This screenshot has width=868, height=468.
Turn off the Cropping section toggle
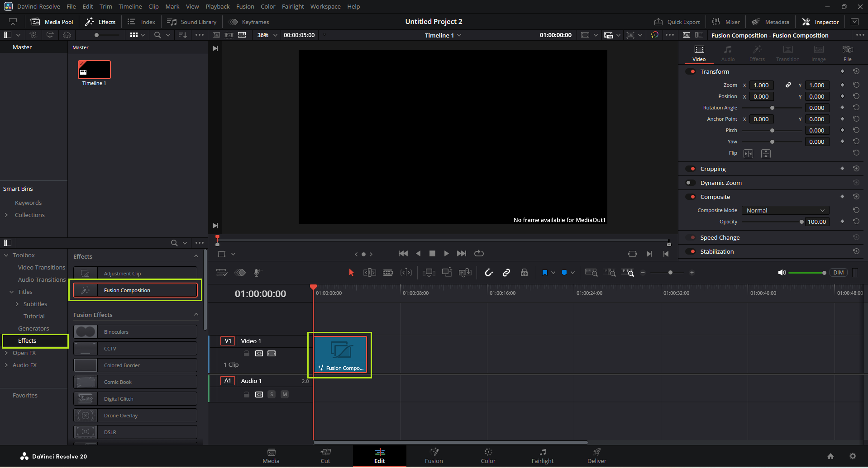click(x=690, y=169)
